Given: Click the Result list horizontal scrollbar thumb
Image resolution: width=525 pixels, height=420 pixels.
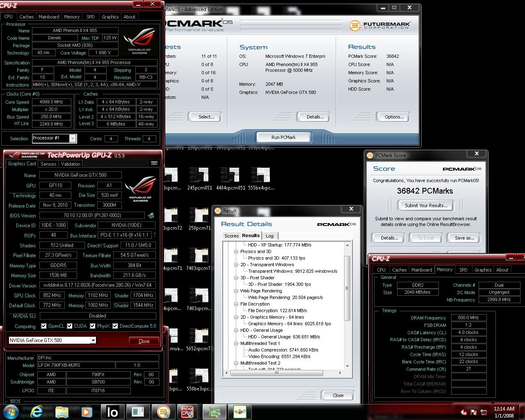Looking at the screenshot, I should point(276,373).
